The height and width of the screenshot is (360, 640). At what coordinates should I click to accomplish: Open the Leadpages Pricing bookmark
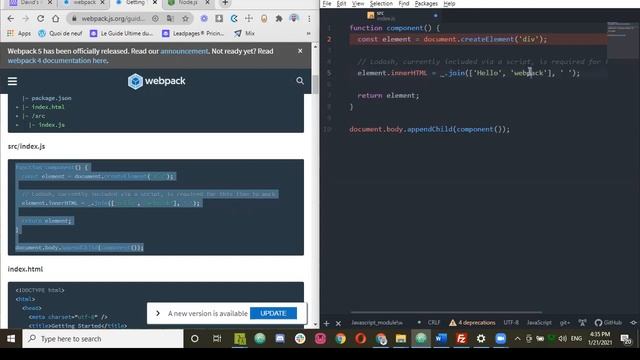193,33
